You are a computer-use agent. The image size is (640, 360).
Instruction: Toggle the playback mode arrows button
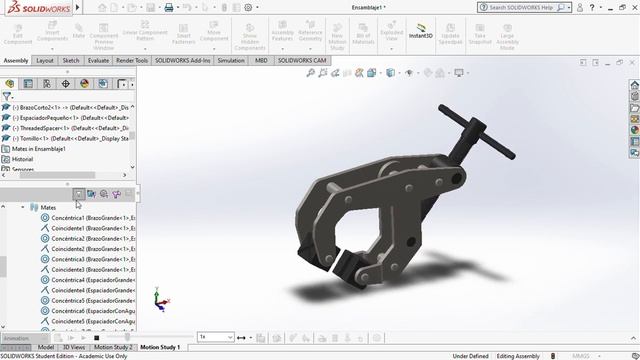coord(241,338)
